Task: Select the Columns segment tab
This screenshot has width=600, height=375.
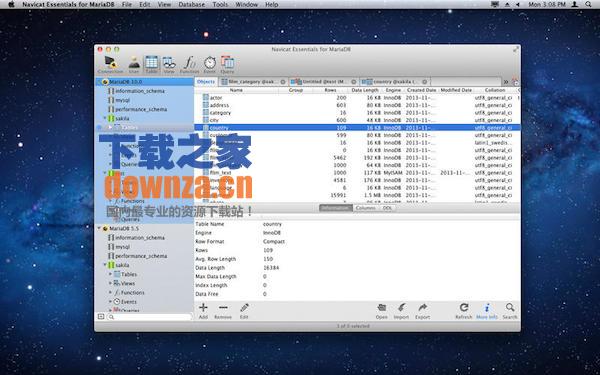Action: coord(365,208)
